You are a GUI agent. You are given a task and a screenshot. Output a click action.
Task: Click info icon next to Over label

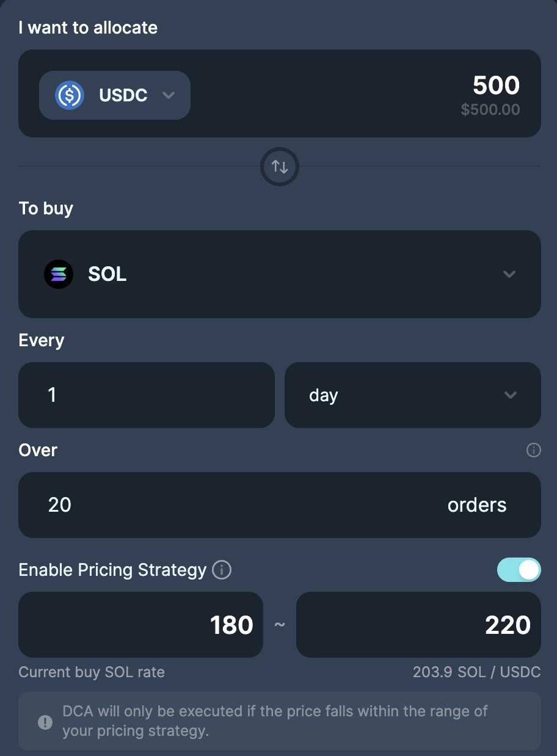533,450
